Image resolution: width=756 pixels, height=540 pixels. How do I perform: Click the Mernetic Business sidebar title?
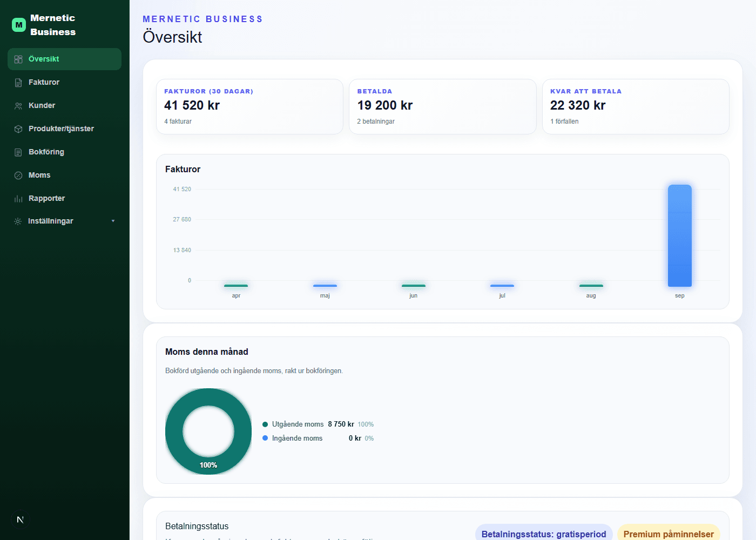pos(53,25)
